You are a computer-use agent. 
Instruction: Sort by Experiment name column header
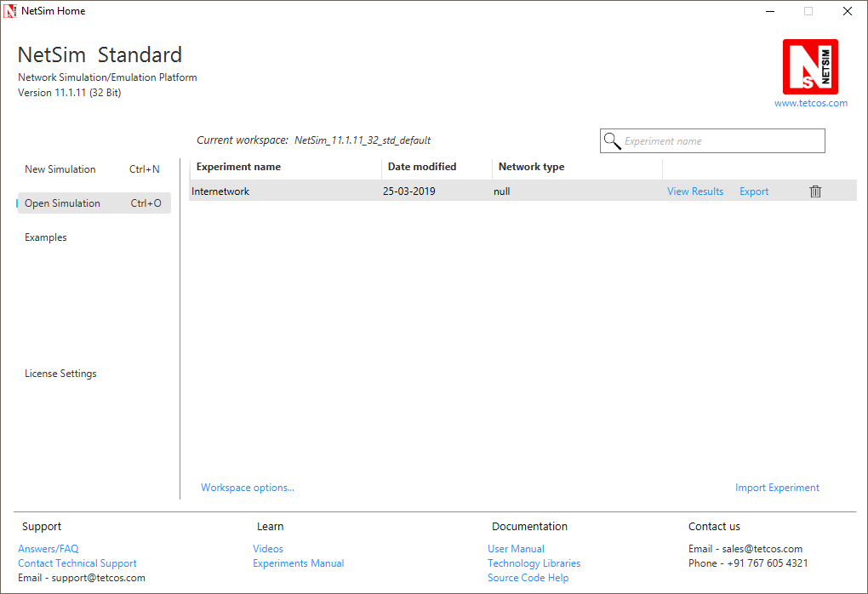point(286,167)
